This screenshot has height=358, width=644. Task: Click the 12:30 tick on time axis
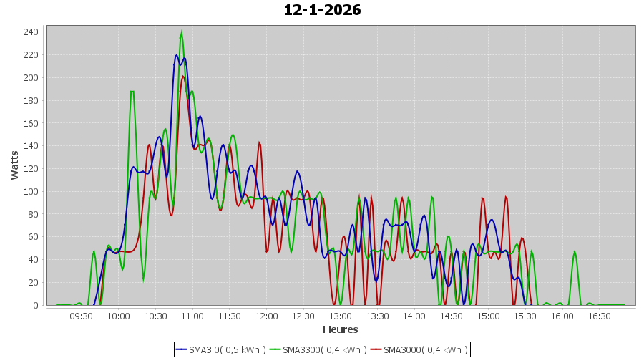click(x=303, y=316)
